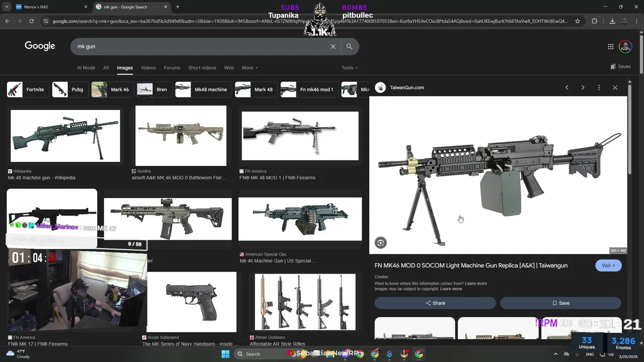644x362 pixels.
Task: Expand the Tools dropdown
Action: pos(350,68)
